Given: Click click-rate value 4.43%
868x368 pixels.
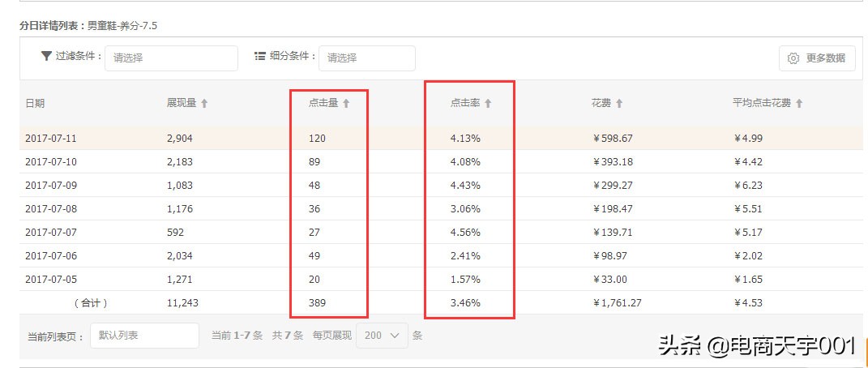Looking at the screenshot, I should coord(465,186).
